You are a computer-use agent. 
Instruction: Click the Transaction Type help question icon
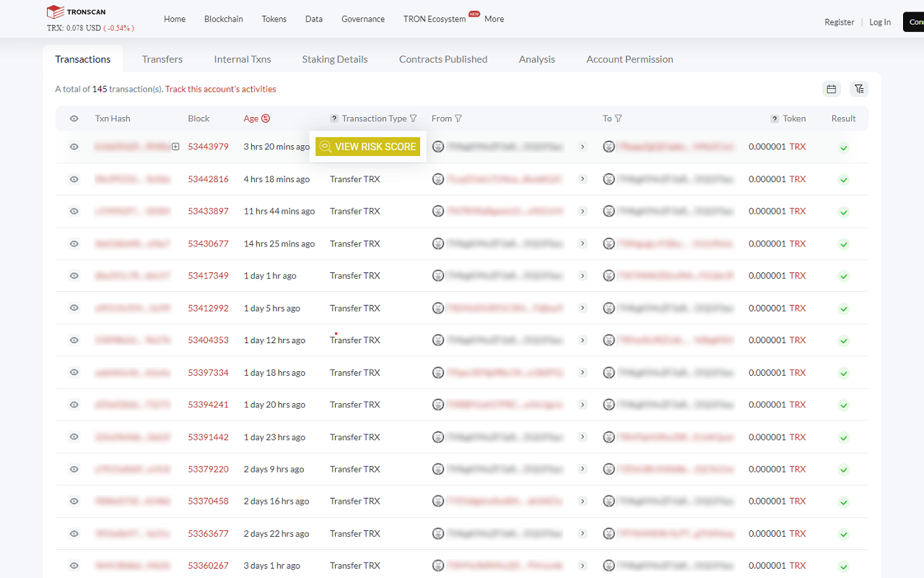(x=334, y=118)
